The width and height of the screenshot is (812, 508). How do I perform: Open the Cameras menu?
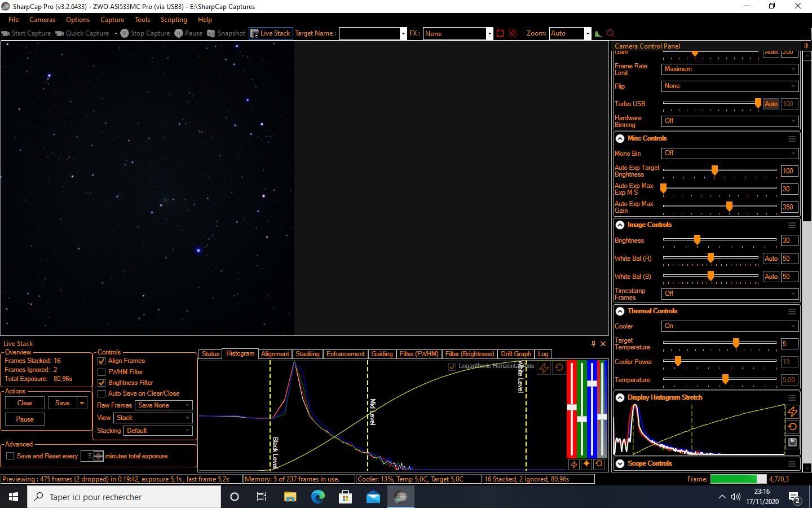42,20
